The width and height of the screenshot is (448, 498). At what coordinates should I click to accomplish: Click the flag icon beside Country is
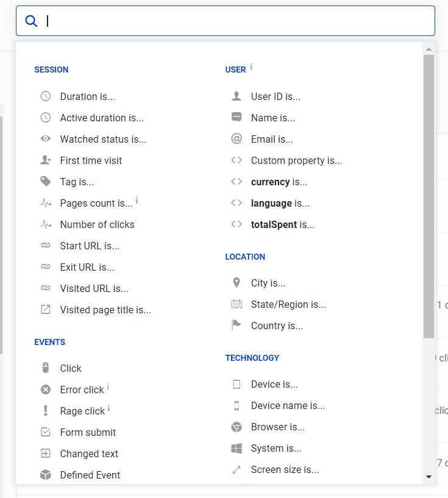pos(236,325)
